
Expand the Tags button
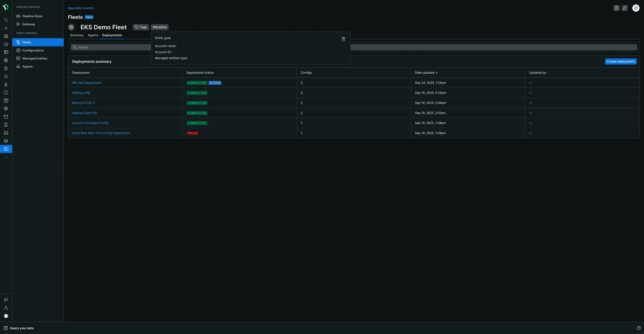point(141,27)
